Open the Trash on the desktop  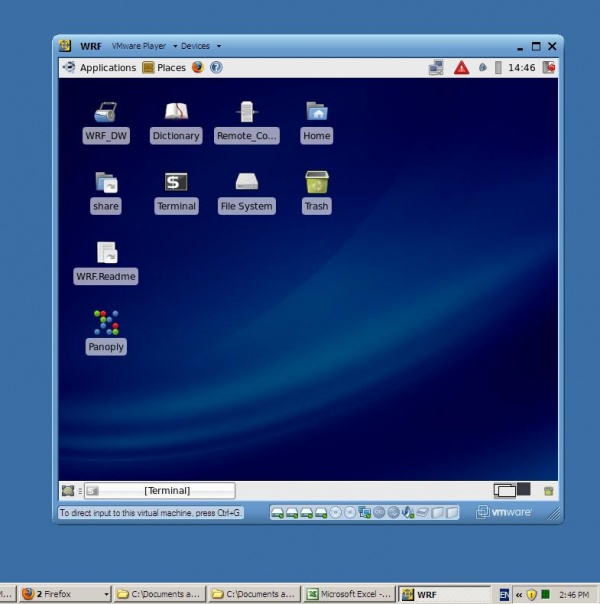click(x=316, y=183)
